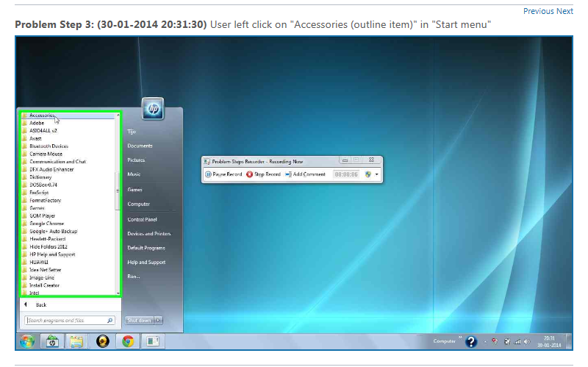
Task: Expand the Computer toolbar chevron on taskbar
Action: [x=460, y=338]
